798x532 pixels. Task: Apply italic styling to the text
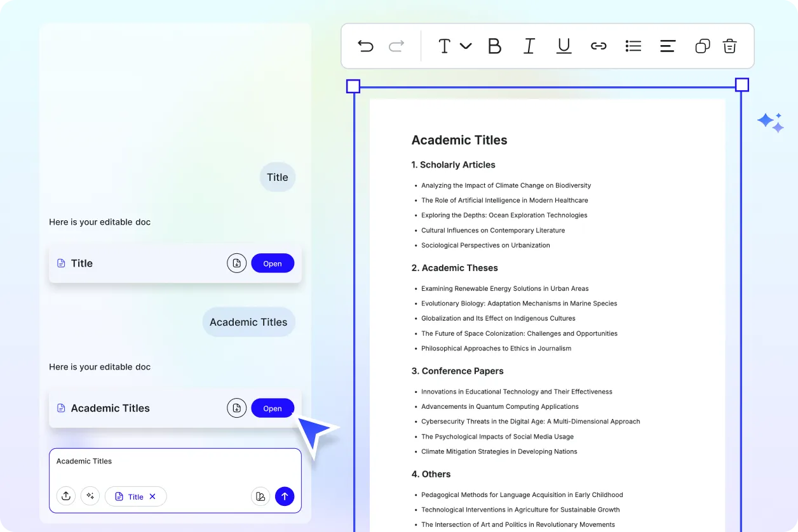click(x=529, y=46)
